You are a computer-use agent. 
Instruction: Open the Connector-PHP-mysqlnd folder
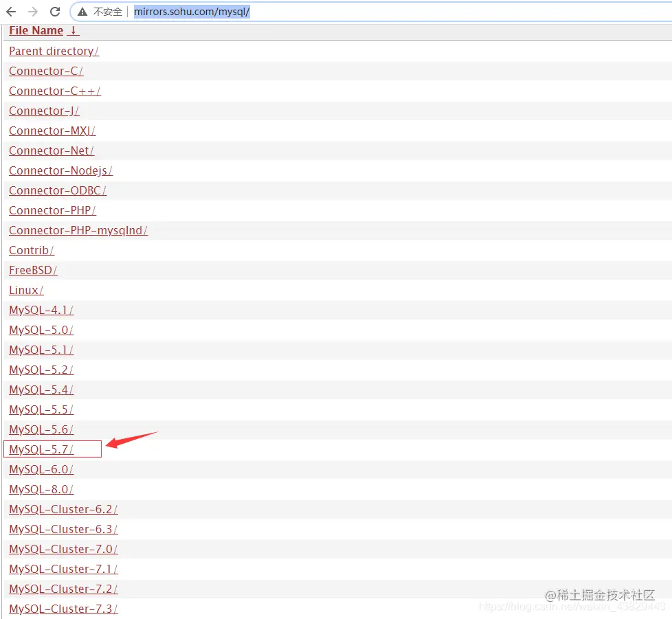[78, 230]
